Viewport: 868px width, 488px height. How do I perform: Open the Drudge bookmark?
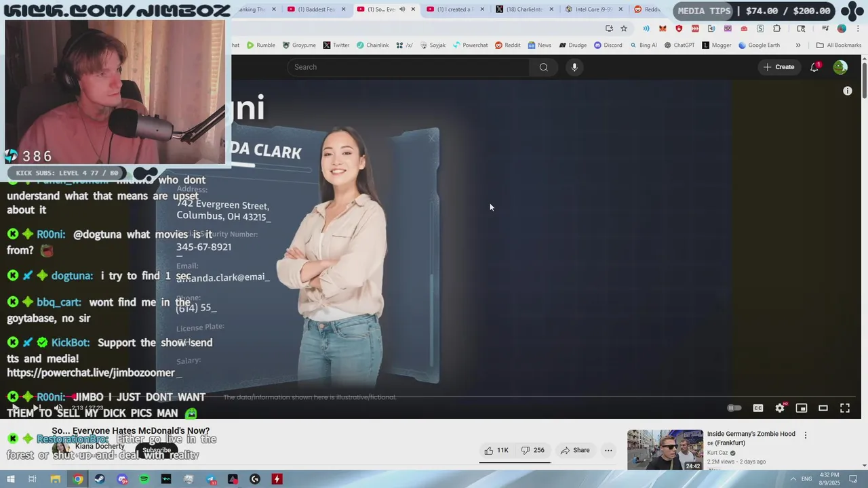[x=573, y=45]
